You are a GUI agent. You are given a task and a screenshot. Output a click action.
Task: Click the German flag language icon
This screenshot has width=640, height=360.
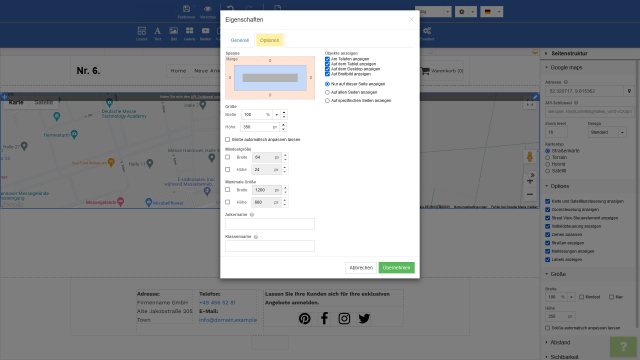tap(488, 12)
